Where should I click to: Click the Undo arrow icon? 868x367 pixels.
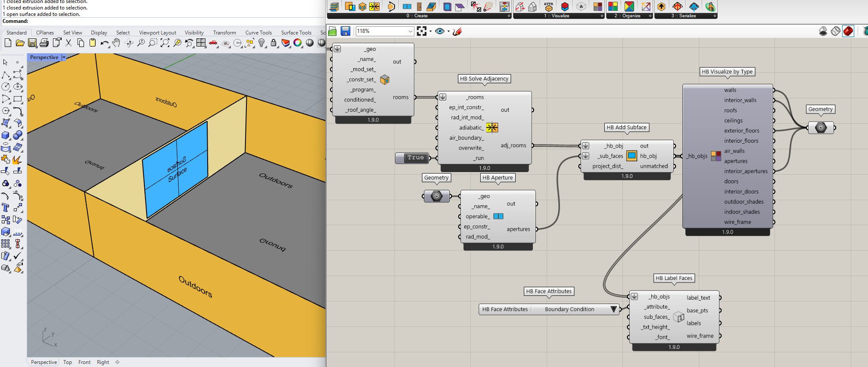[104, 43]
